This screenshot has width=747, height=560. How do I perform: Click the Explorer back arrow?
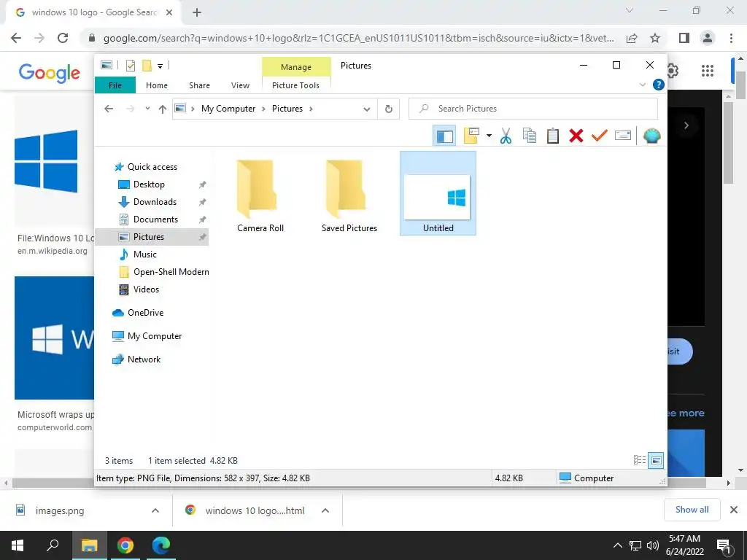[109, 109]
